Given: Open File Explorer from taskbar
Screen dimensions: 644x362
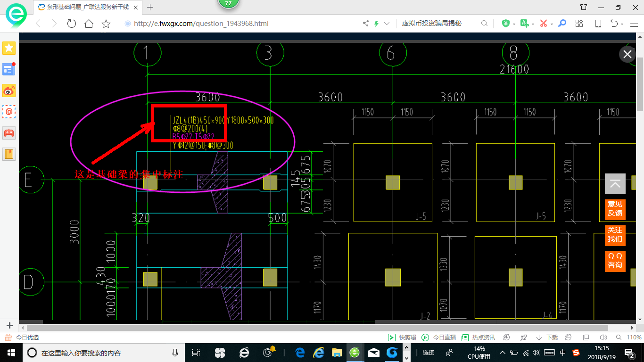Looking at the screenshot, I should [x=337, y=353].
